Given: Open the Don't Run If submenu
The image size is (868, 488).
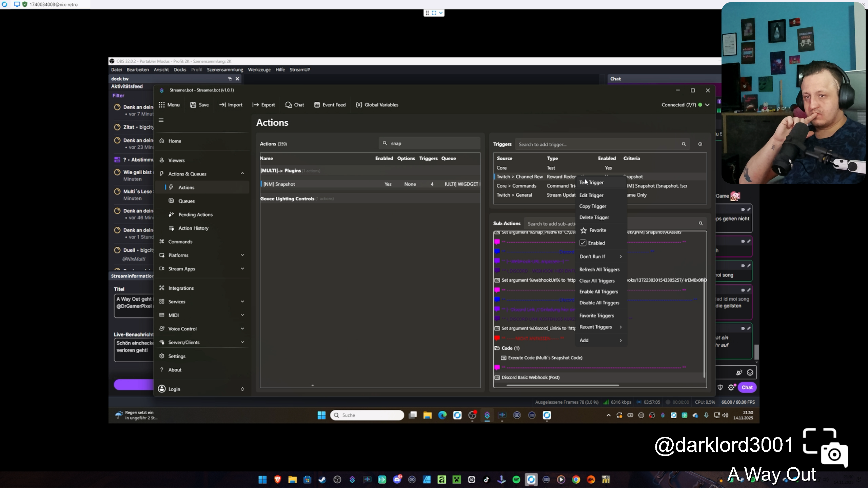Looking at the screenshot, I should [601, 257].
